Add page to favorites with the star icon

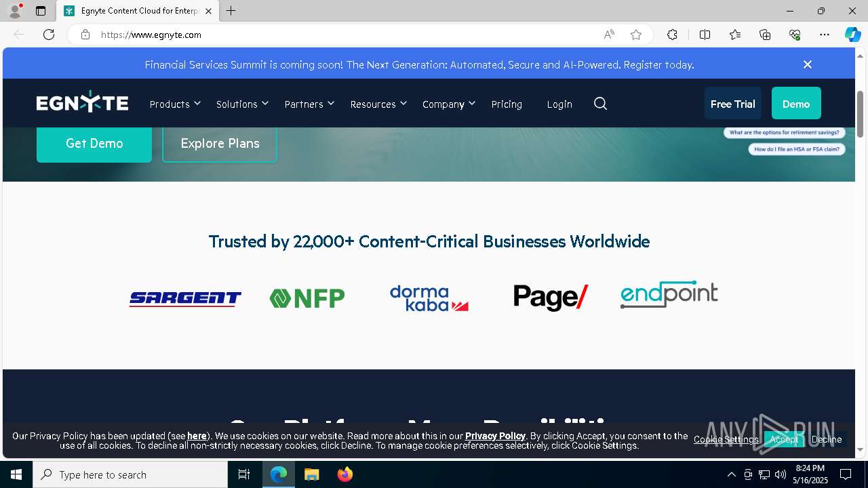coord(636,35)
